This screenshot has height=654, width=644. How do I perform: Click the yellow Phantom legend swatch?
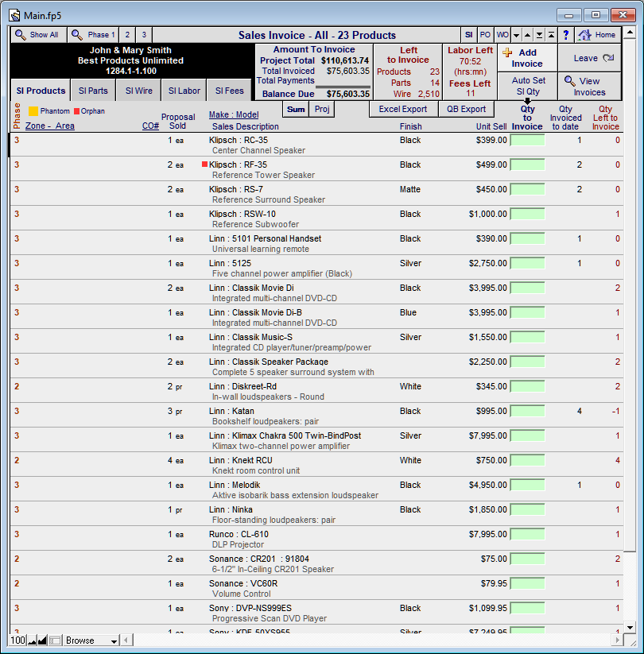(33, 111)
